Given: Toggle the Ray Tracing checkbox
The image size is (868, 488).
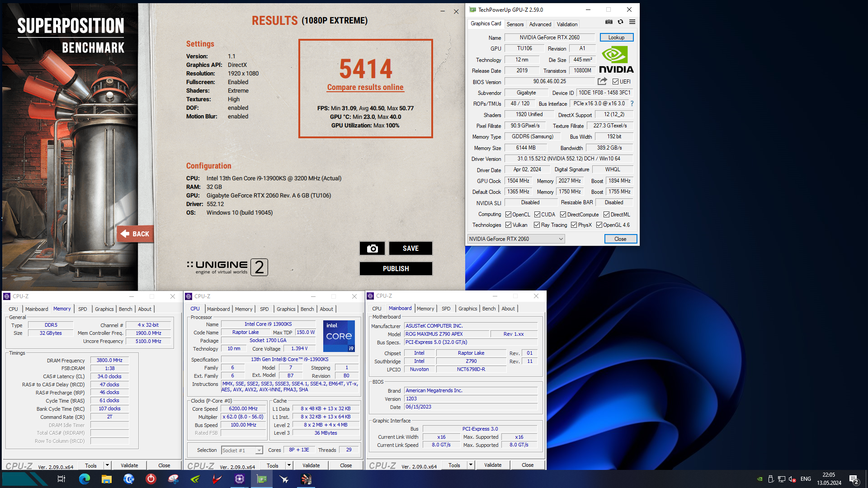Looking at the screenshot, I should (537, 225).
